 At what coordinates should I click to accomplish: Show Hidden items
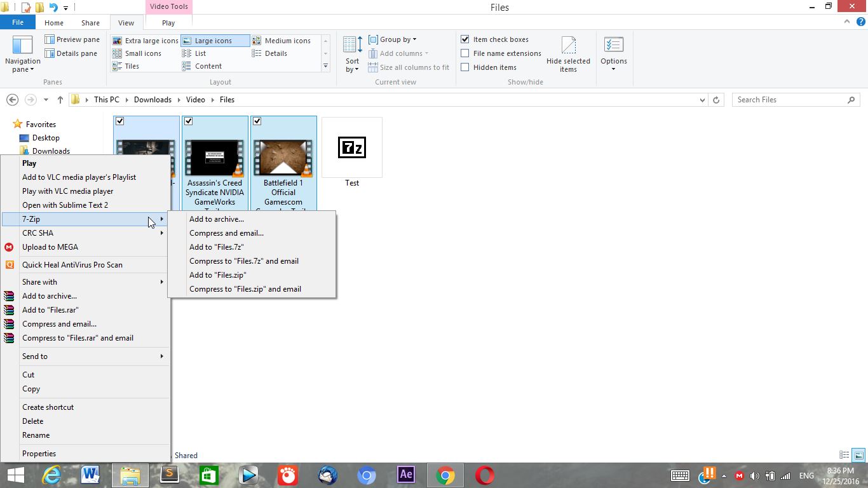(x=465, y=67)
